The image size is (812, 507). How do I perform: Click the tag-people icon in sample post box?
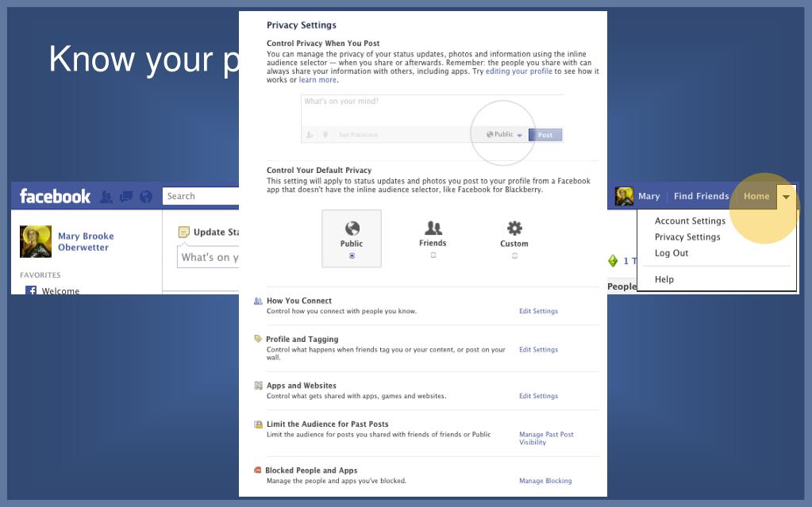point(310,135)
